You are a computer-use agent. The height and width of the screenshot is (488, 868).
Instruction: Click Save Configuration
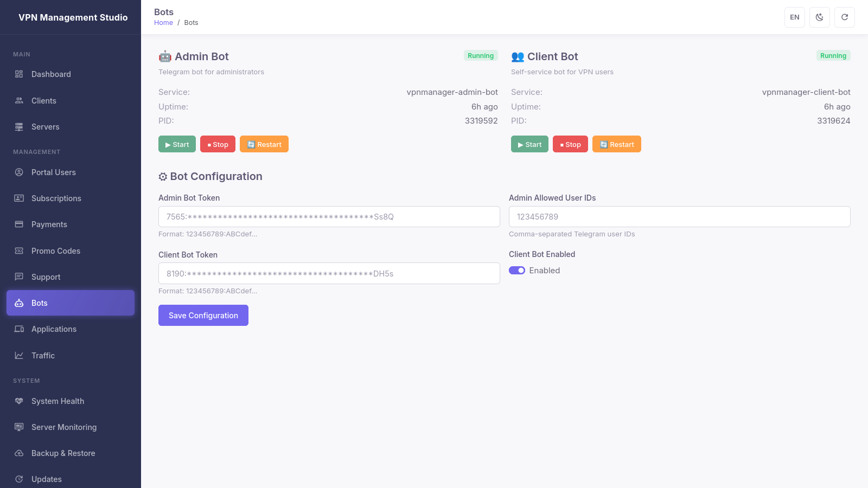[x=203, y=315]
